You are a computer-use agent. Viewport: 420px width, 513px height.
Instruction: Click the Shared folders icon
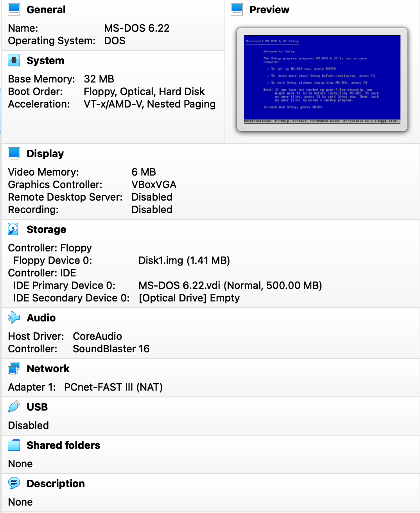click(x=13, y=445)
